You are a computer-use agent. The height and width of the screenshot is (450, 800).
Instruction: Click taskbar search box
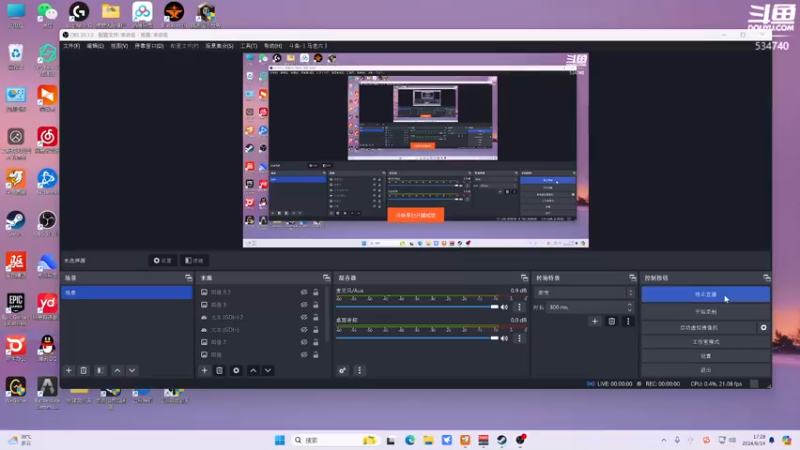pos(335,440)
